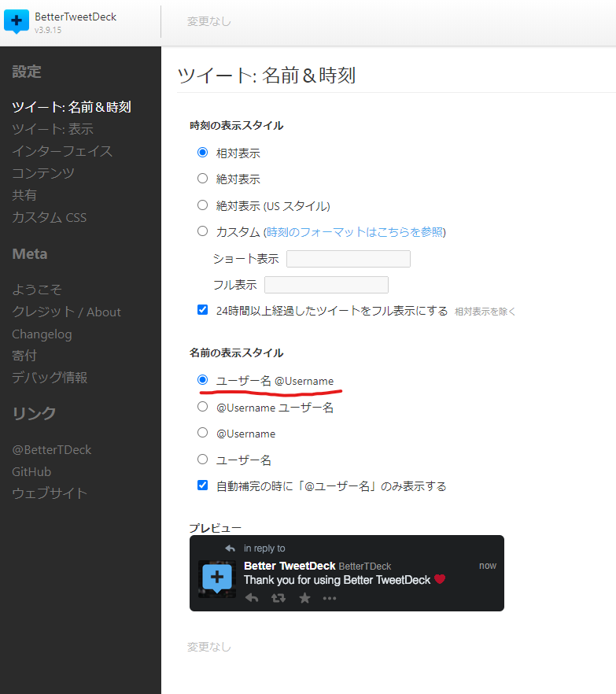This screenshot has height=694, width=616.
Task: Open the GitHub link in sidebar
Action: 31,472
